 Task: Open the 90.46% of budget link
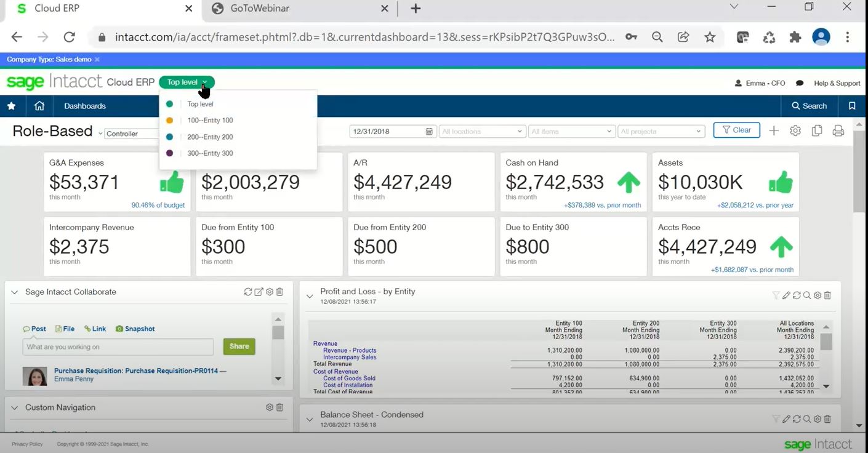(158, 205)
